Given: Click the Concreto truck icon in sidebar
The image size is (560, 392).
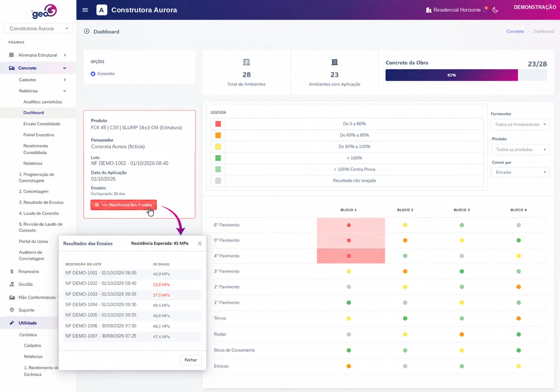Looking at the screenshot, I should coord(12,68).
